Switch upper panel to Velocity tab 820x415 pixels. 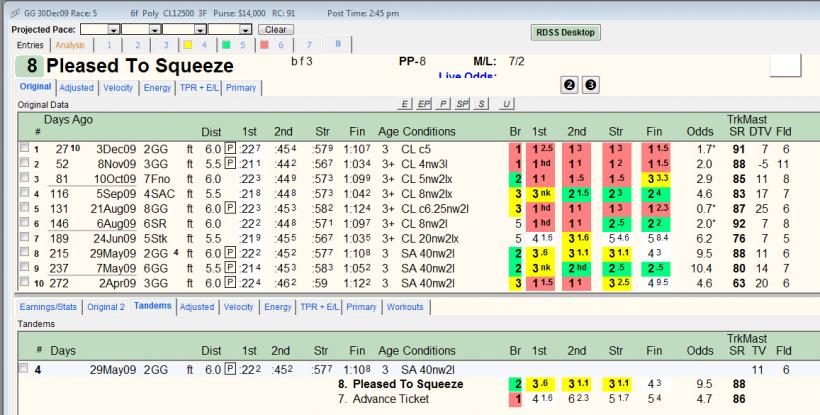pos(118,88)
